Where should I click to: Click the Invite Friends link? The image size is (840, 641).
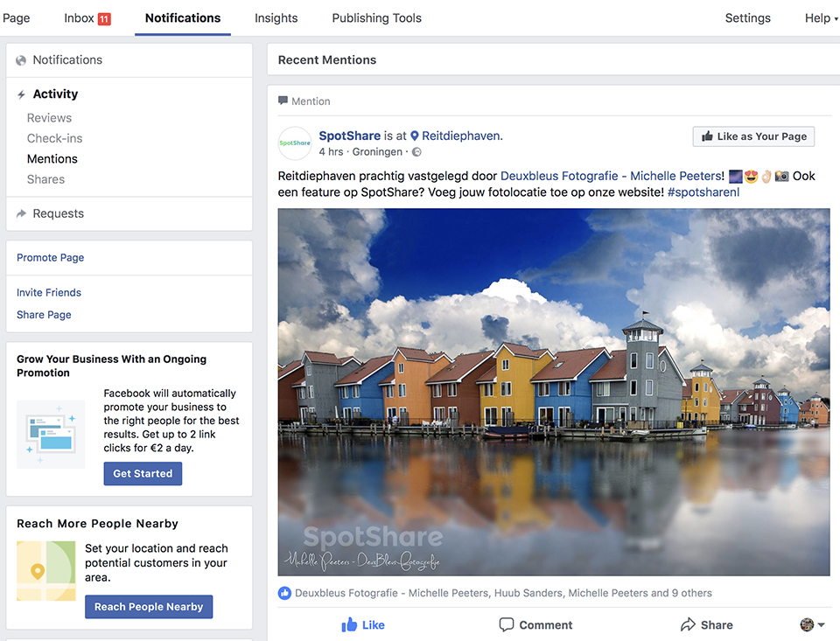49,292
